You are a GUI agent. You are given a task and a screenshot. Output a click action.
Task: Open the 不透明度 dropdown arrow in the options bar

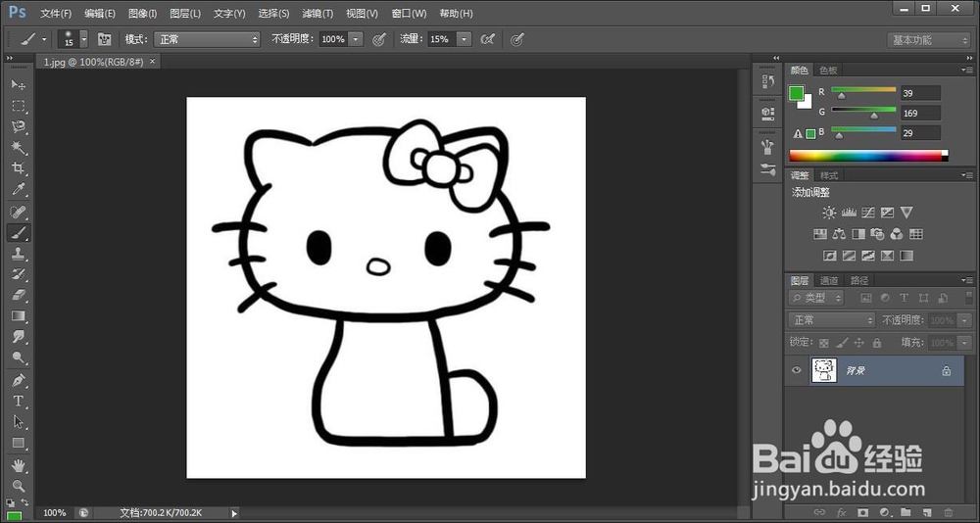click(356, 39)
